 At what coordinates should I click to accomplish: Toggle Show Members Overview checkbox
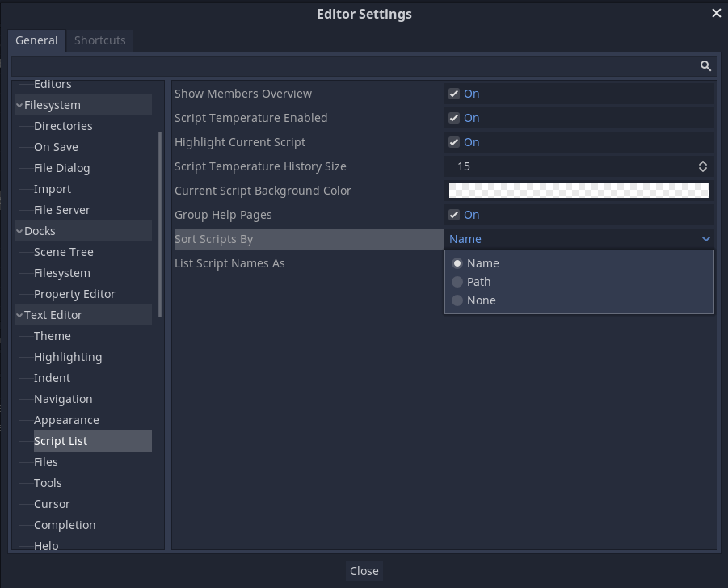pyautogui.click(x=454, y=94)
